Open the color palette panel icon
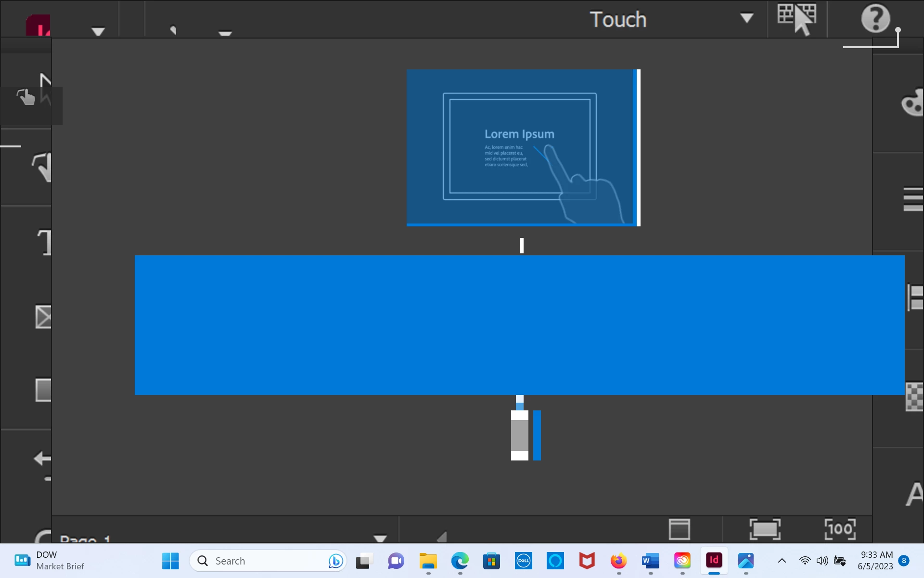Viewport: 924px width, 578px height. pos(912,103)
